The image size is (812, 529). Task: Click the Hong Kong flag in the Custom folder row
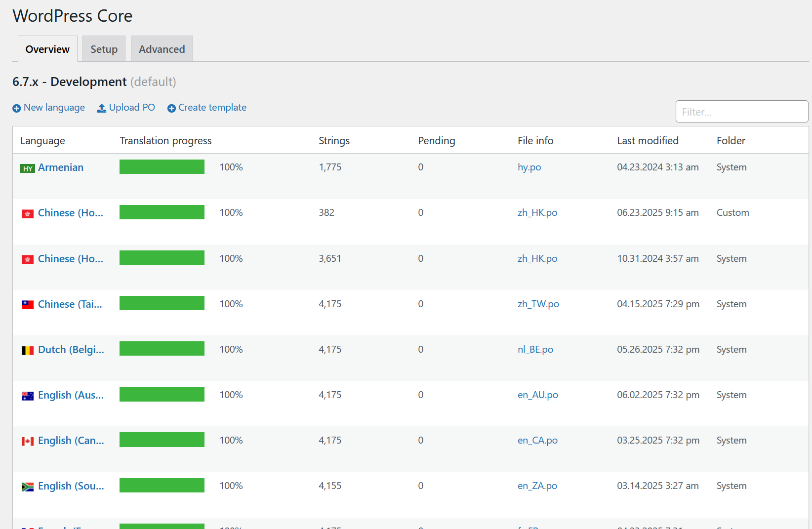click(28, 214)
